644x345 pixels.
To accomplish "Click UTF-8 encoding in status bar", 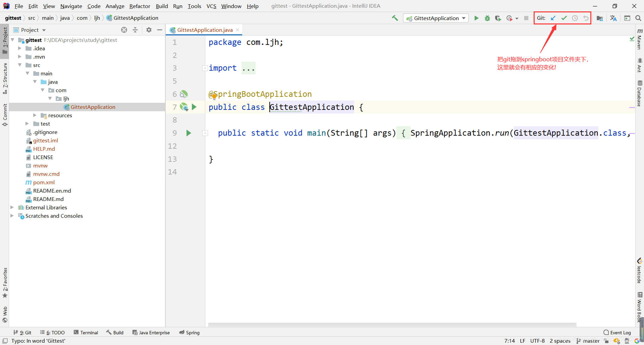I will click(537, 341).
